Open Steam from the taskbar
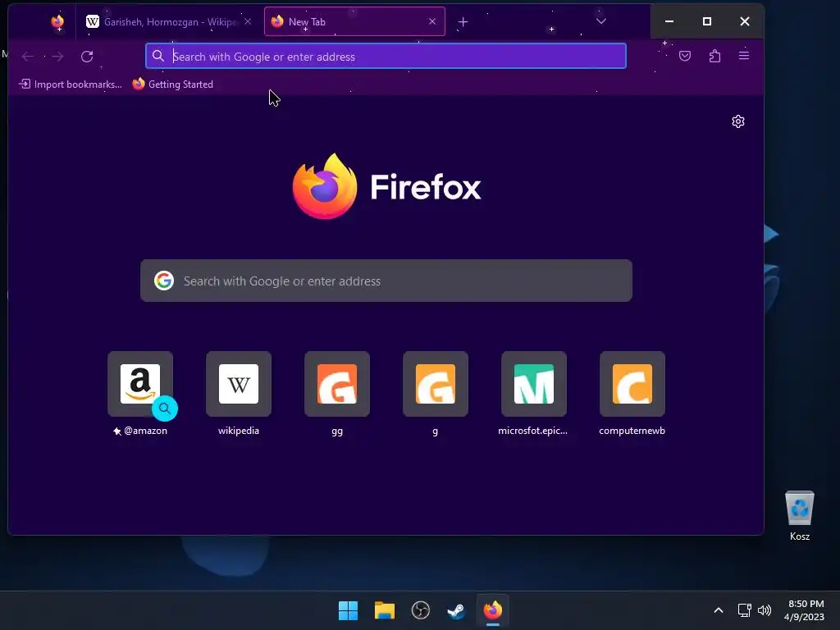Screen dimensions: 840x630 (x=456, y=610)
